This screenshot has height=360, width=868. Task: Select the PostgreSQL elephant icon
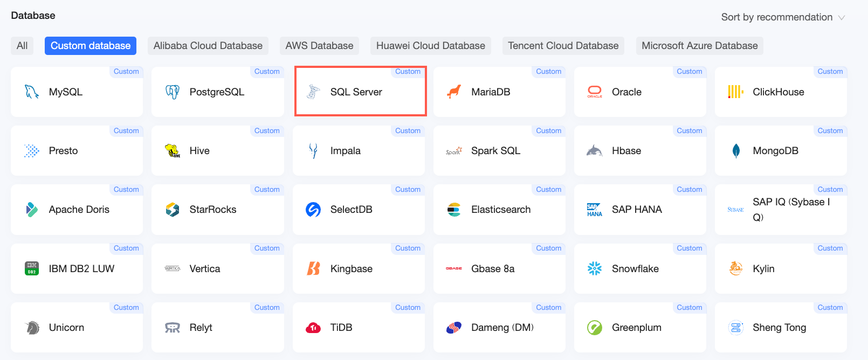coord(173,92)
